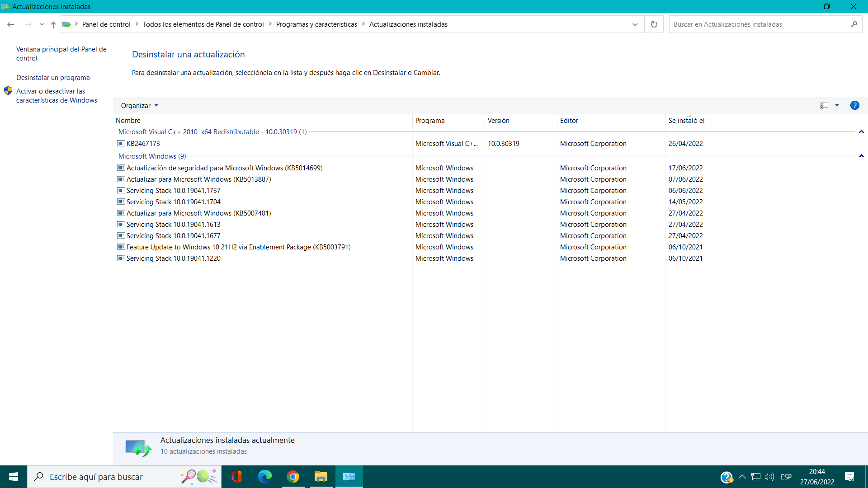The width and height of the screenshot is (868, 488).
Task: Click the Get Help tray icon
Action: [x=726, y=477]
